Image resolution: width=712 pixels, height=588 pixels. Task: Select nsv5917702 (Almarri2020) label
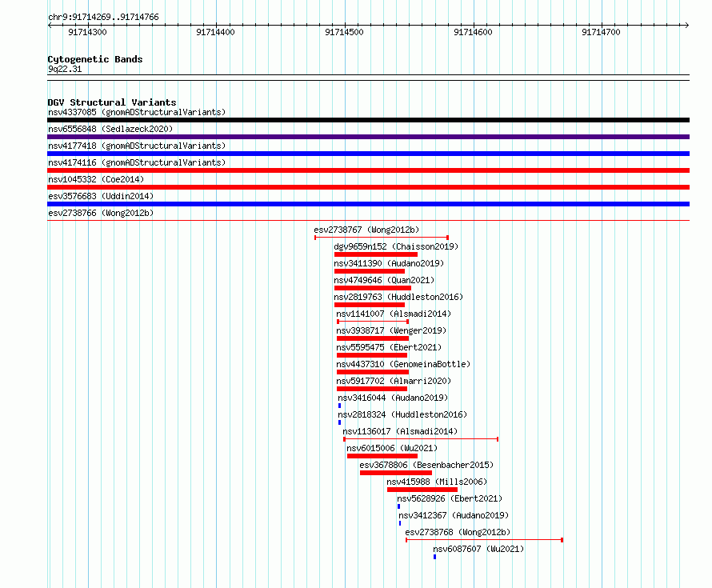(x=394, y=381)
